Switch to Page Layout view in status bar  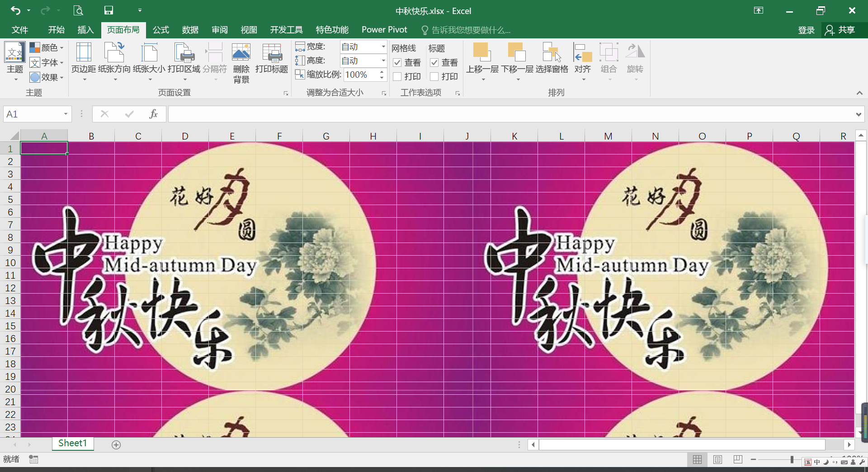click(x=717, y=459)
